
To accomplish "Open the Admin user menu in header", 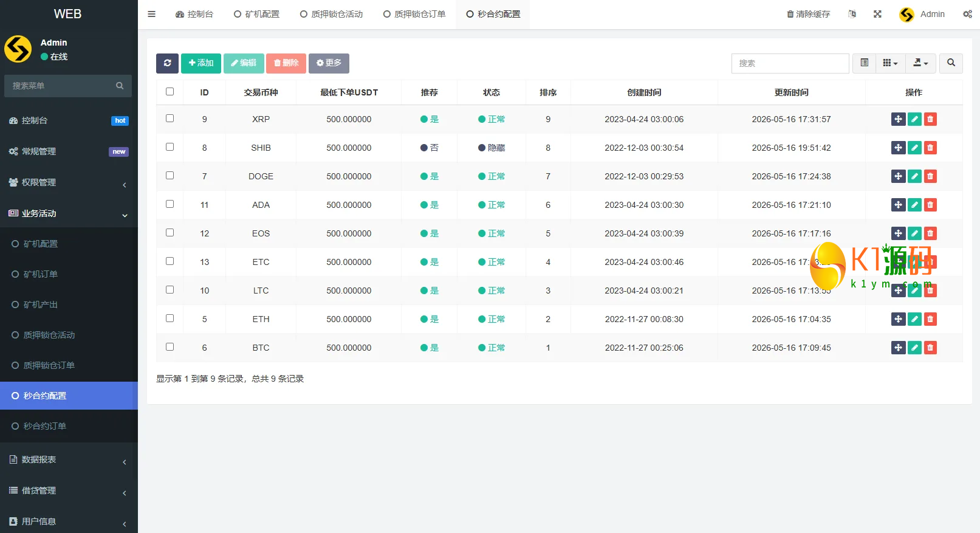I will 922,14.
